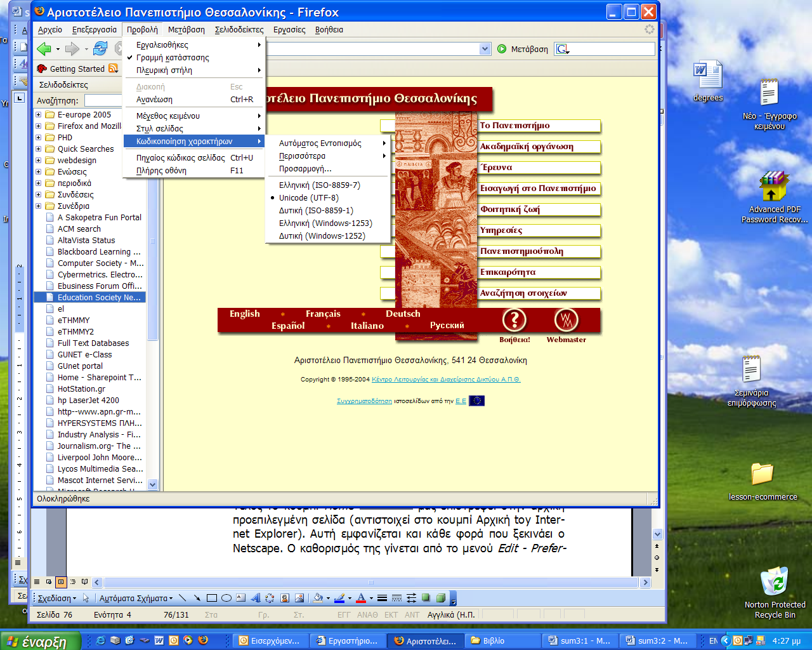Open the Μέγεθος κειμένου submenu
This screenshot has width=812, height=650.
tap(194, 116)
